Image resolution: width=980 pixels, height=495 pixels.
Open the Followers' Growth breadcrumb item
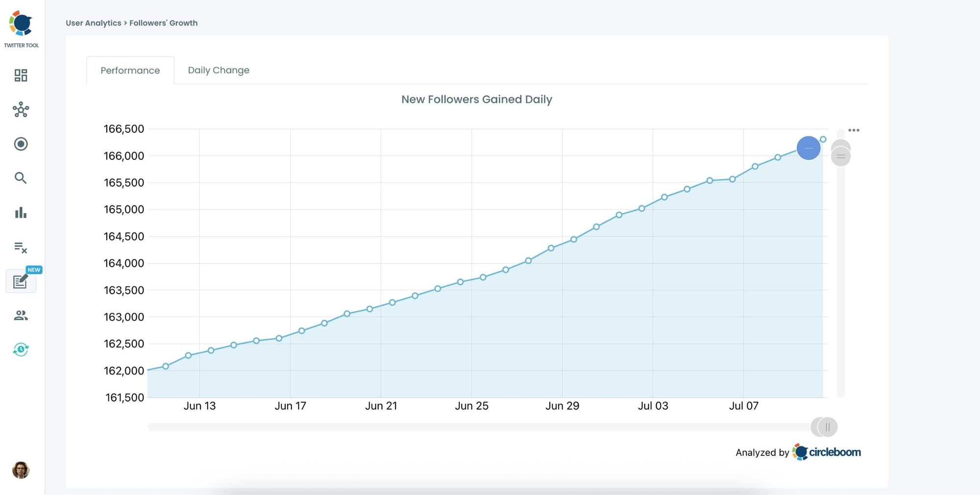[x=164, y=23]
